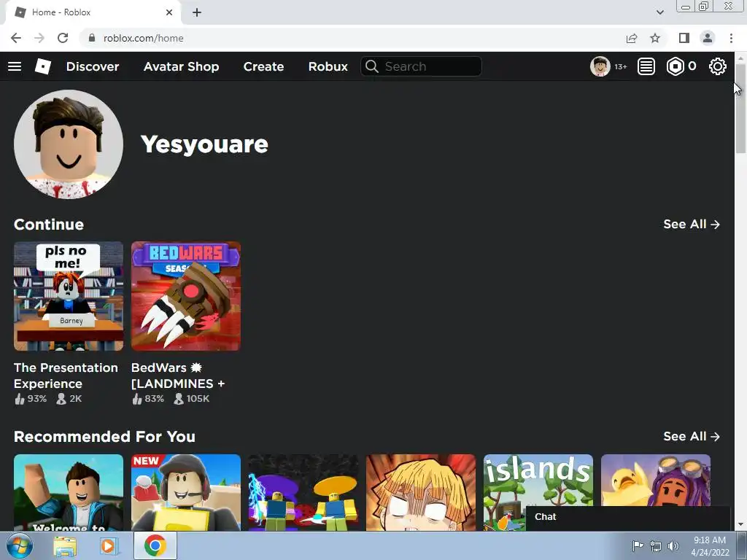Click The Presentation Experience title text
Viewport: 747px width, 560px height.
pyautogui.click(x=66, y=376)
